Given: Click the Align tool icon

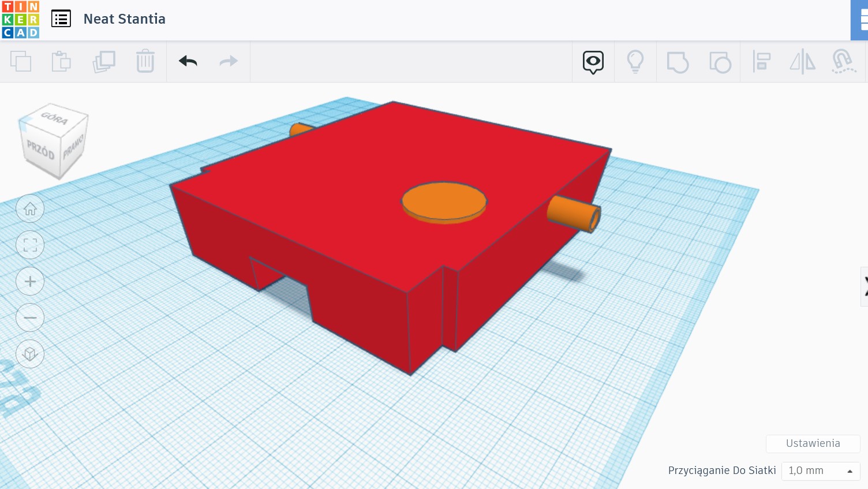Looking at the screenshot, I should coord(761,62).
